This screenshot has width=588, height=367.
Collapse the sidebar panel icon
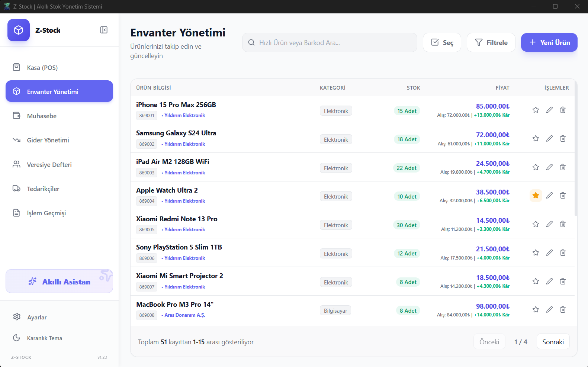[x=104, y=30]
